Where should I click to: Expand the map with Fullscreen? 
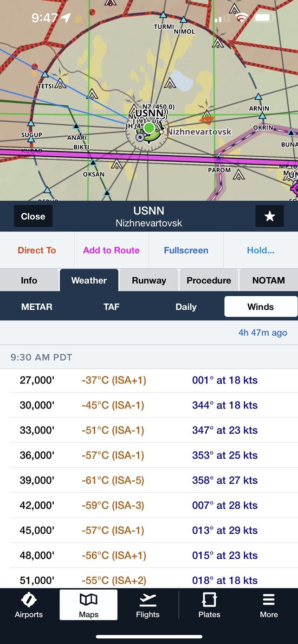pyautogui.click(x=186, y=250)
